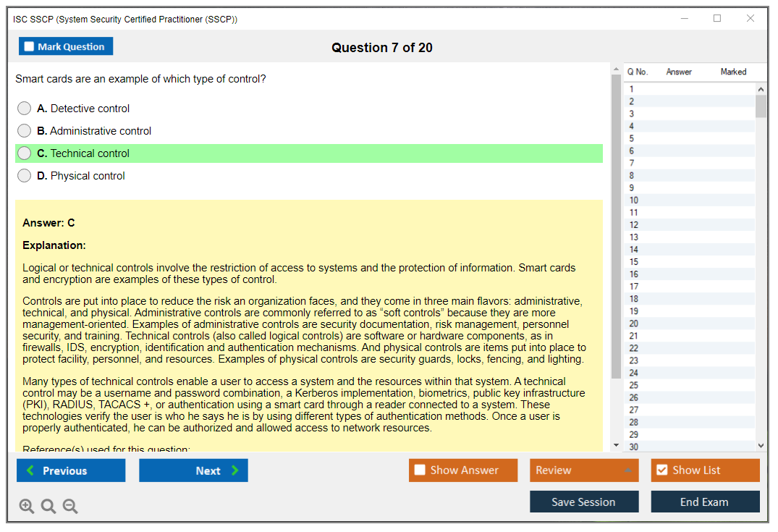Click Save Session button
778x532 pixels.
click(583, 502)
